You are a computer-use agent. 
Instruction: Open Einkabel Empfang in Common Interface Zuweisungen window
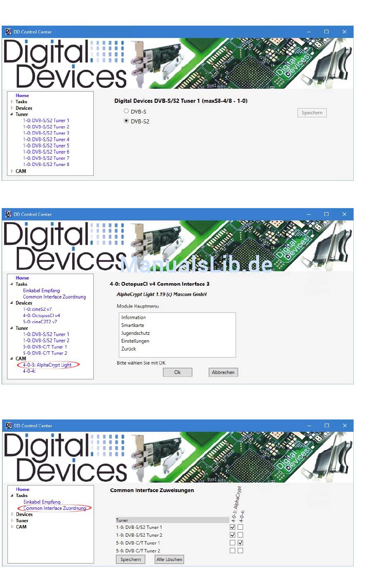tap(42, 502)
